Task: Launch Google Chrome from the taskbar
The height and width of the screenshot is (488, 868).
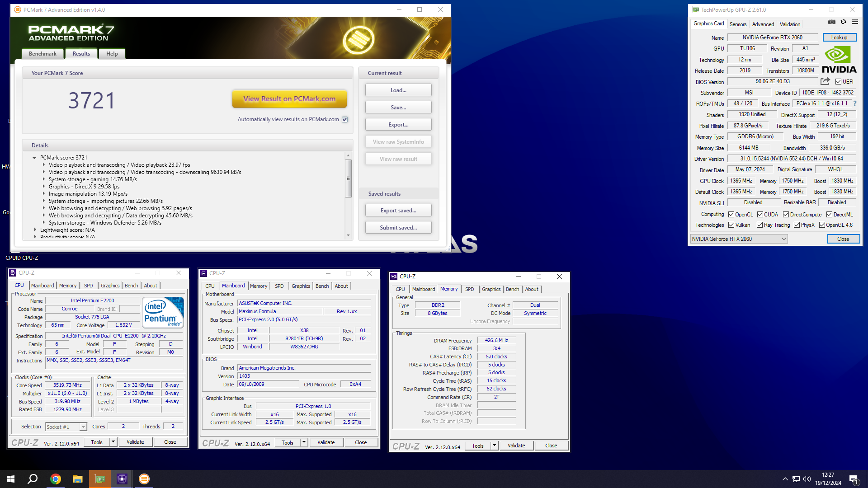Action: (56, 479)
